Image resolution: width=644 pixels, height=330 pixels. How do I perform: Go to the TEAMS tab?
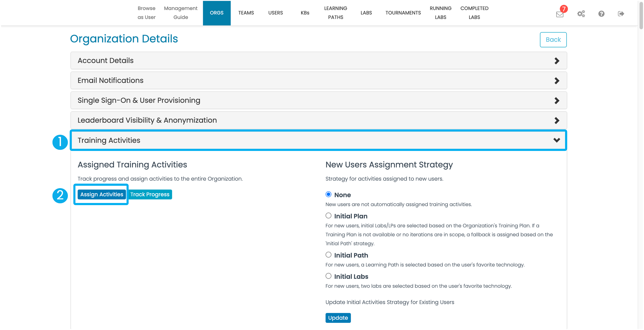[246, 13]
